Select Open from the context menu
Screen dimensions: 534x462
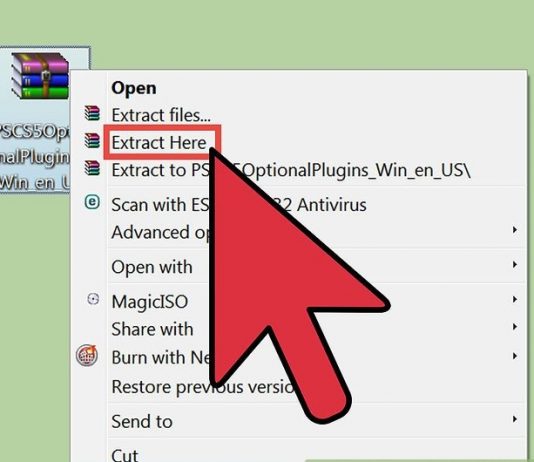[x=134, y=88]
